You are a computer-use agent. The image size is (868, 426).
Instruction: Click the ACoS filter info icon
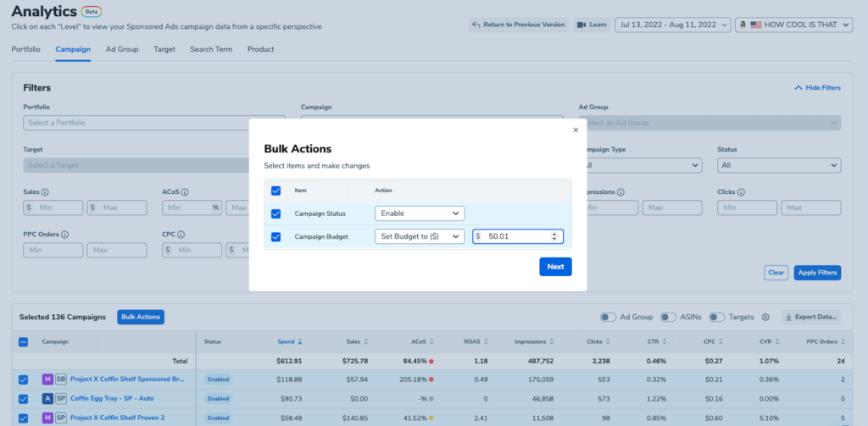click(185, 192)
